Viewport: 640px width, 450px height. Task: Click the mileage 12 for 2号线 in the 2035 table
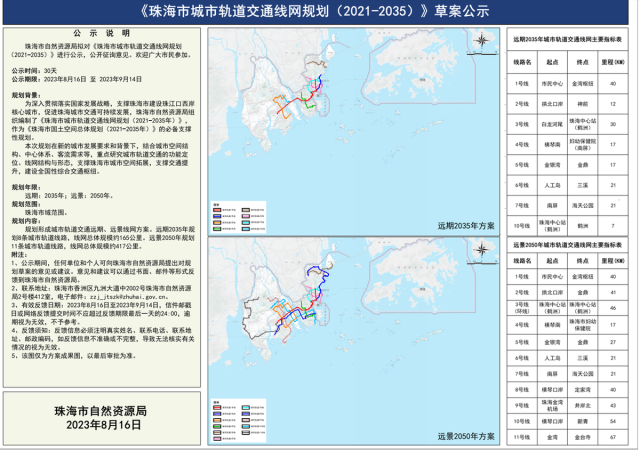(613, 104)
